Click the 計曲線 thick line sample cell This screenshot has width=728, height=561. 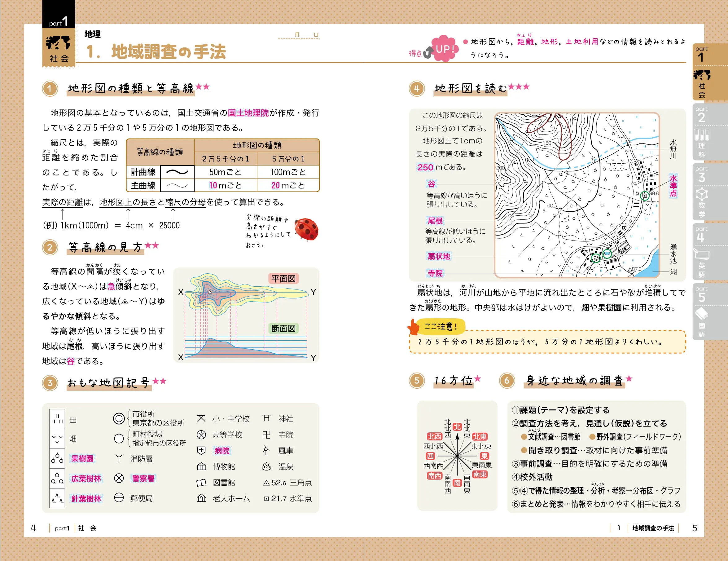177,172
